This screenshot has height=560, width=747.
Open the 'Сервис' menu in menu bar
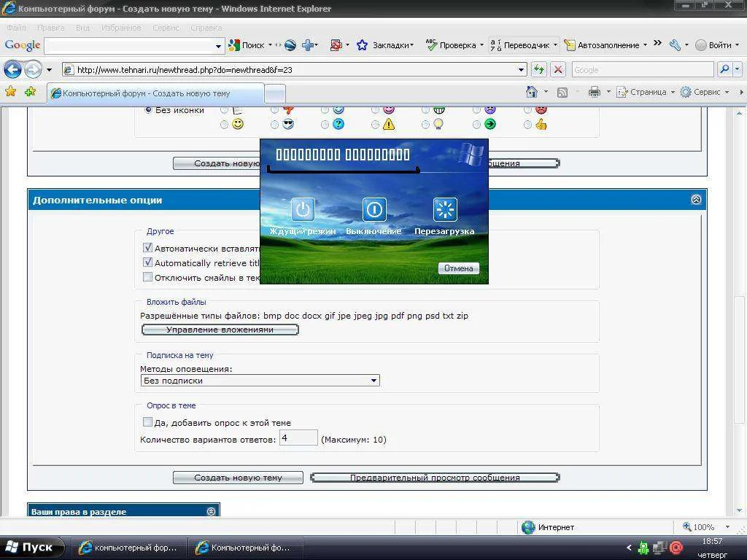(x=166, y=28)
